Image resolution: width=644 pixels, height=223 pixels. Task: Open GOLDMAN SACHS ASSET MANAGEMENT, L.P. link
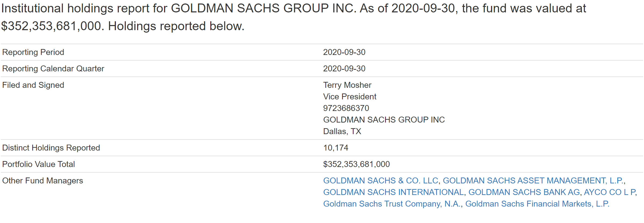[x=533, y=181]
